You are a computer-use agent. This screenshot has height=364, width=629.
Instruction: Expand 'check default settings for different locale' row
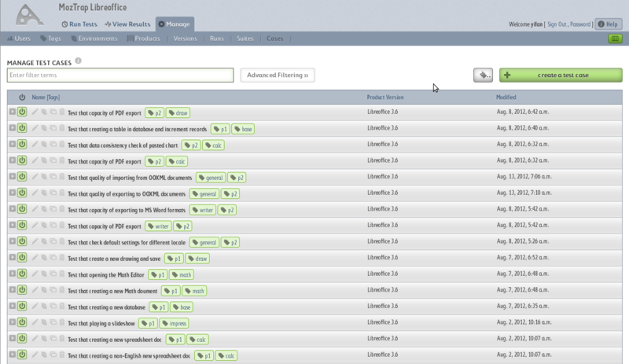click(x=13, y=241)
